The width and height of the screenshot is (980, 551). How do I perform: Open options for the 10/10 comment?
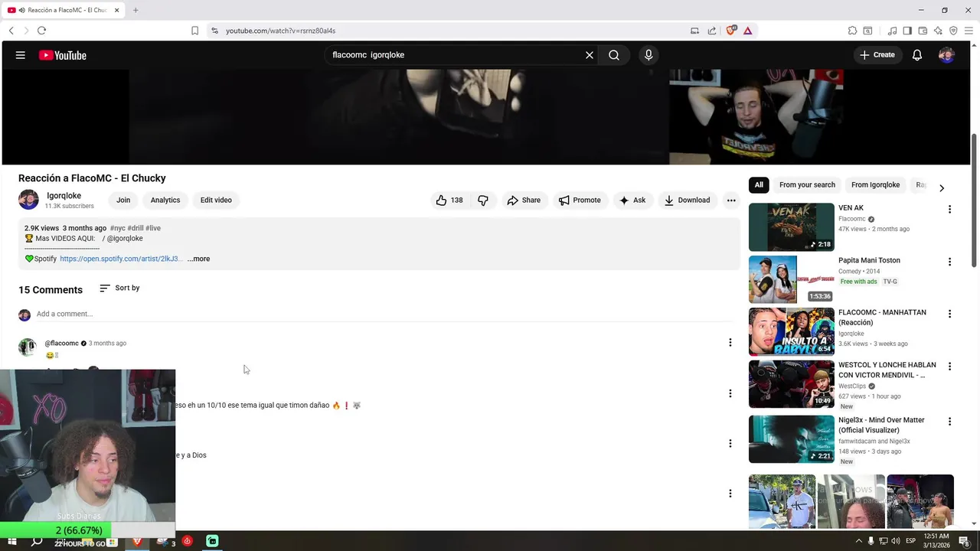tap(730, 393)
